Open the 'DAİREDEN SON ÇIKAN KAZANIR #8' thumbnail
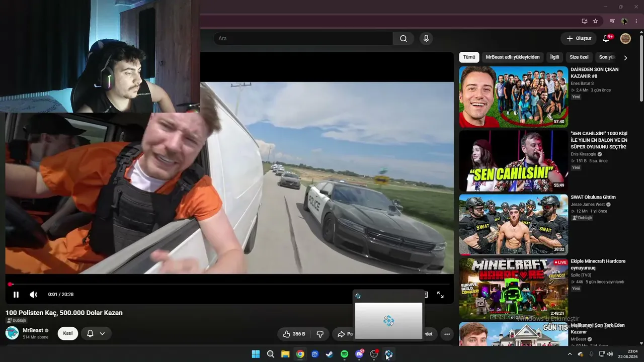 click(513, 97)
